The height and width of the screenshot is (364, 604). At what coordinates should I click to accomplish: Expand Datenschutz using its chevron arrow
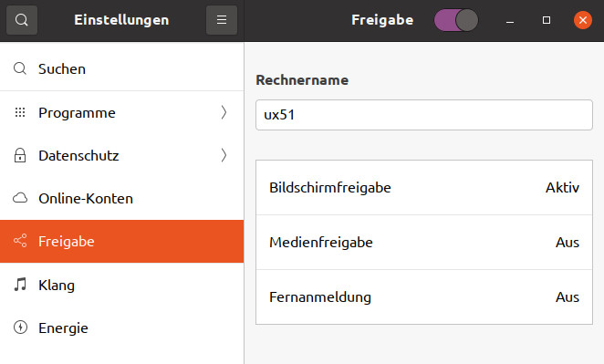pyautogui.click(x=224, y=155)
